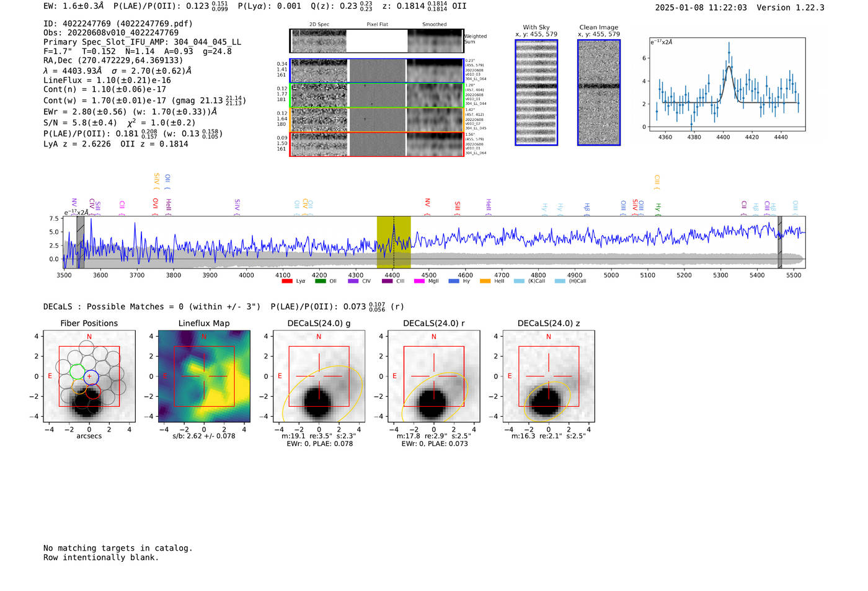
Task: Select the blue-bordered fiber spectrum row
Action: coord(376,71)
